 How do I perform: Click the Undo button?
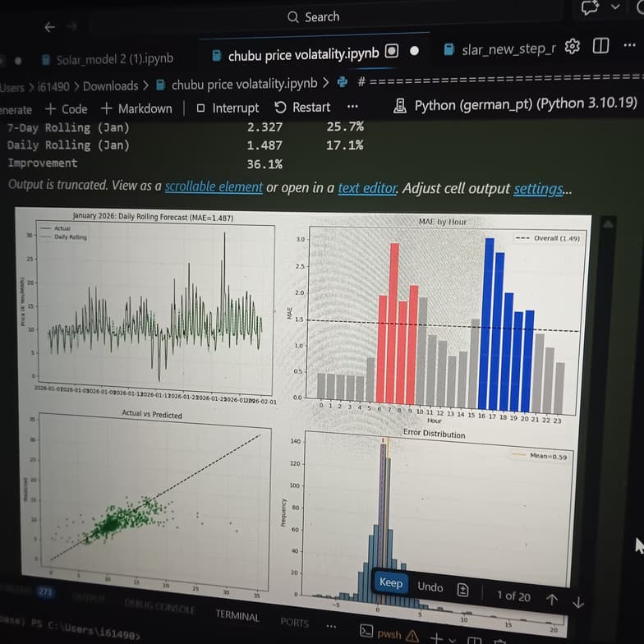point(430,587)
